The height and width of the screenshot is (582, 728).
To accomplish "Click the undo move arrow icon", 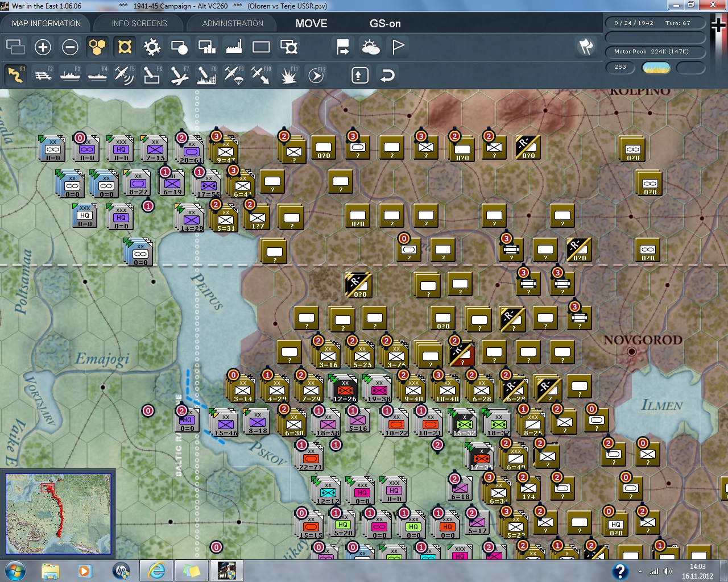I will pyautogui.click(x=387, y=75).
